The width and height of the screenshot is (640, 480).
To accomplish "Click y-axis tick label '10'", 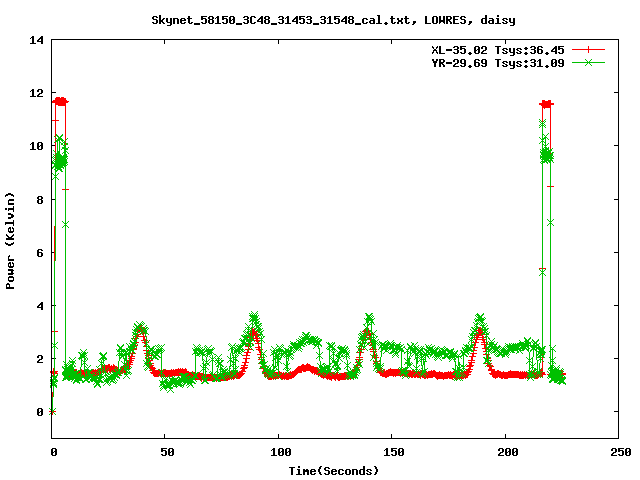I will [x=36, y=146].
